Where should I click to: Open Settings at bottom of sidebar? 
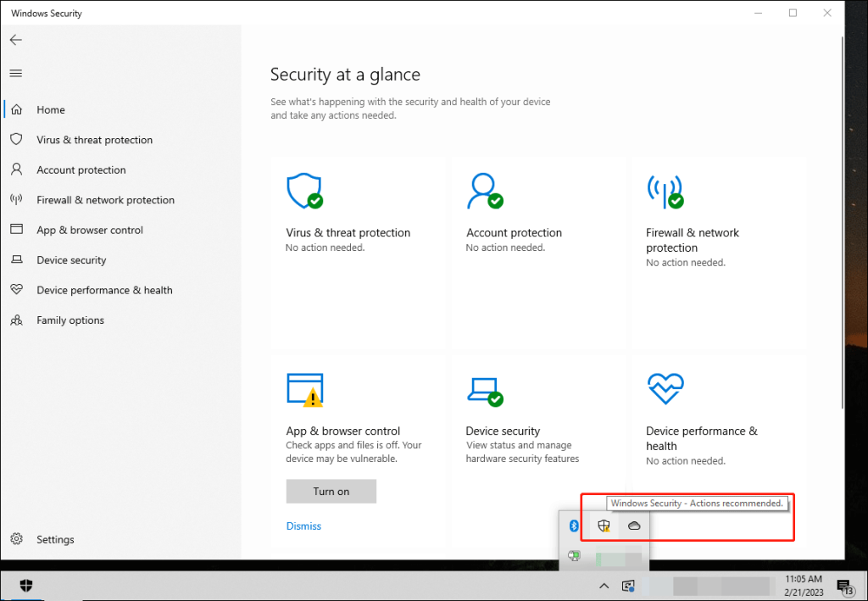pyautogui.click(x=55, y=540)
